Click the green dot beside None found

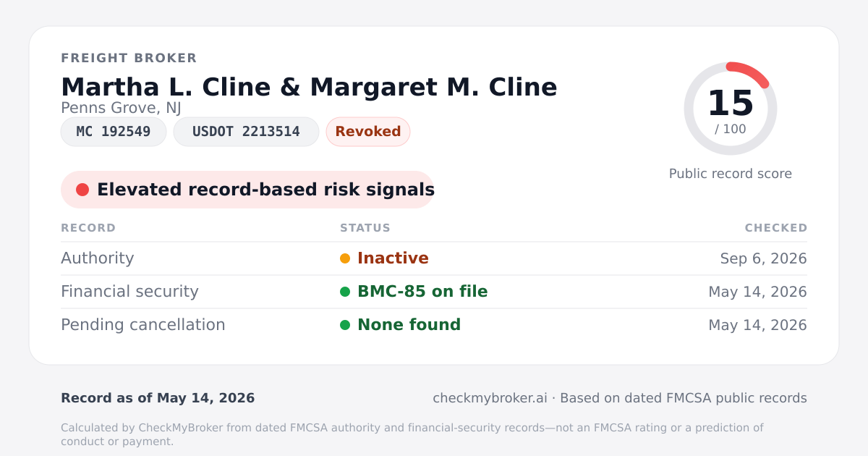coord(345,325)
